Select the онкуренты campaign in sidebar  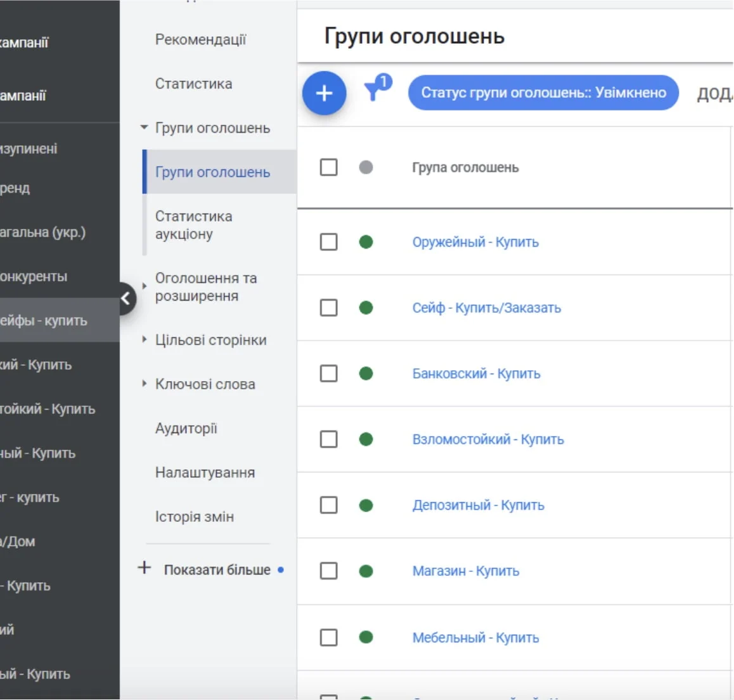tap(34, 276)
